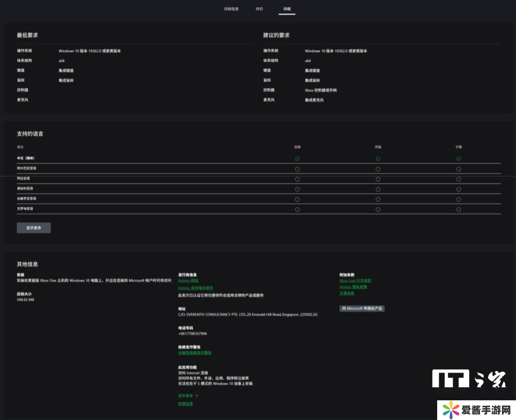
Task: Click 向 Microsoft 举报此产品 button
Action: (362, 308)
